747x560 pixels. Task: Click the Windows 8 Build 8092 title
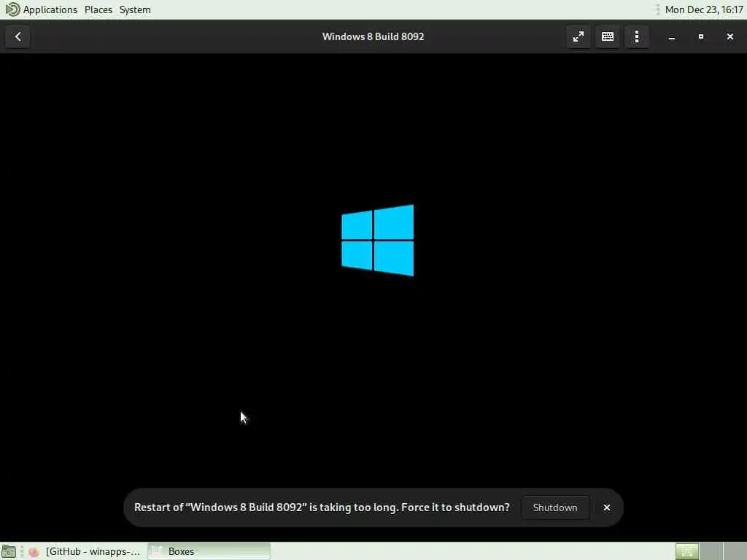click(373, 36)
